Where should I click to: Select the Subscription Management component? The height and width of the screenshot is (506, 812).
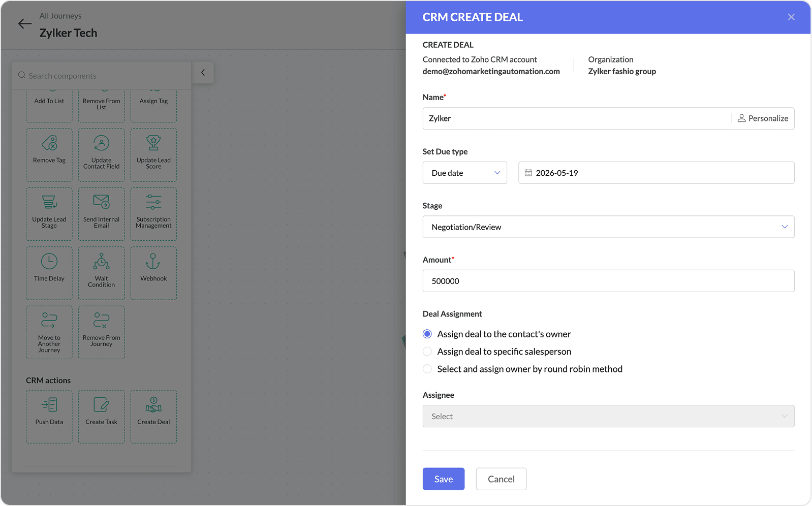(153, 214)
